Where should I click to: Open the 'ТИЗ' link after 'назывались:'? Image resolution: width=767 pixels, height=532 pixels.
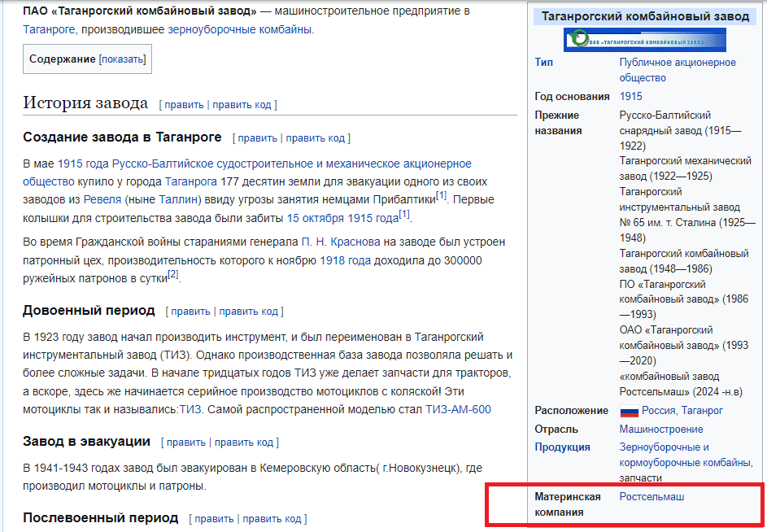pos(190,410)
